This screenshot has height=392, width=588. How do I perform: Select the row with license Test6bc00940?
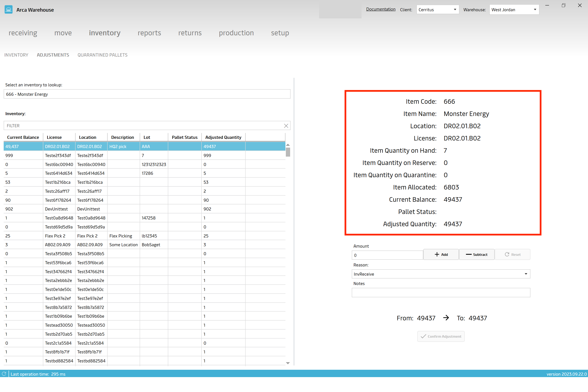[145, 164]
